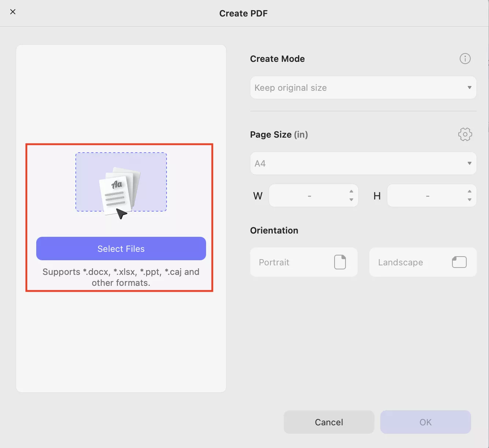Image resolution: width=489 pixels, height=448 pixels.
Task: Increase the width value with the stepper
Action: (351, 191)
